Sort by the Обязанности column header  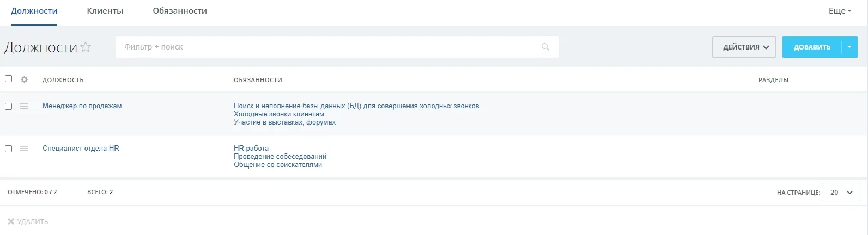point(258,80)
